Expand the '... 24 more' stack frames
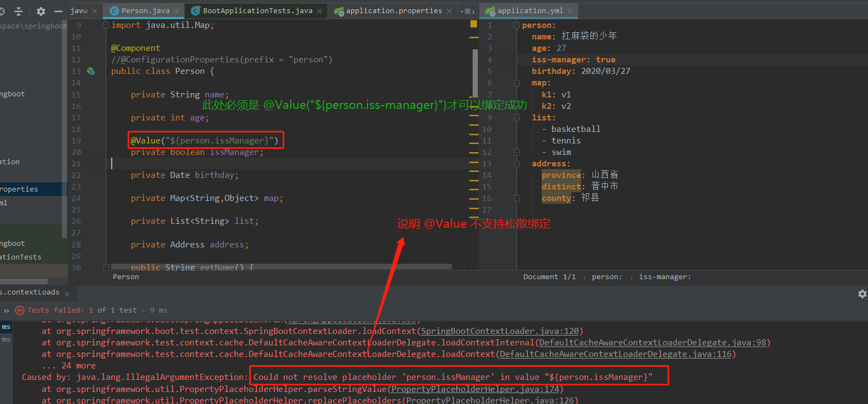Screen dimensions: 868x404 pyautogui.click(x=69, y=366)
